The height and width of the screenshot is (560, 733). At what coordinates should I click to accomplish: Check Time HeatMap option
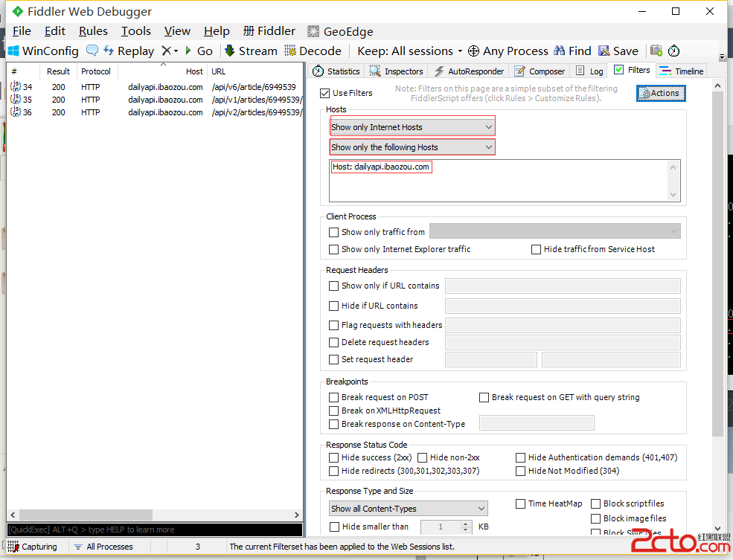click(x=520, y=504)
